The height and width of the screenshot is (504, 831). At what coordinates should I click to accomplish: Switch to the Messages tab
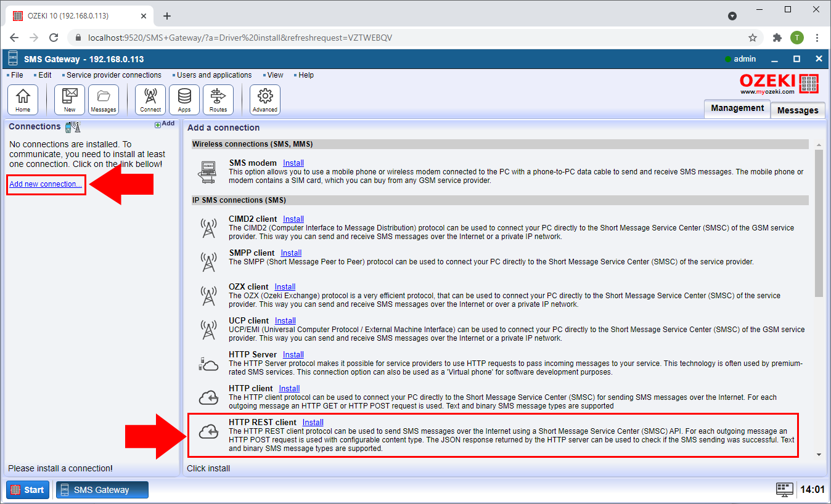pos(798,110)
